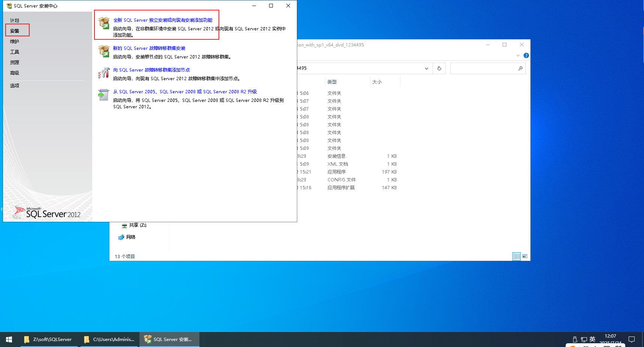
Task: Click the XML 文档 type cell
Action: (x=338, y=164)
